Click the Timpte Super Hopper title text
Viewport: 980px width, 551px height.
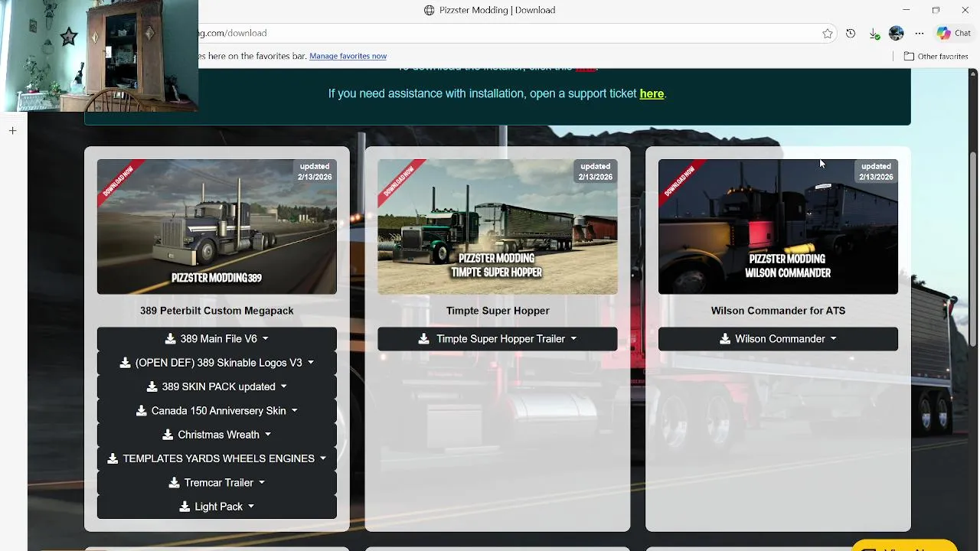[498, 311]
